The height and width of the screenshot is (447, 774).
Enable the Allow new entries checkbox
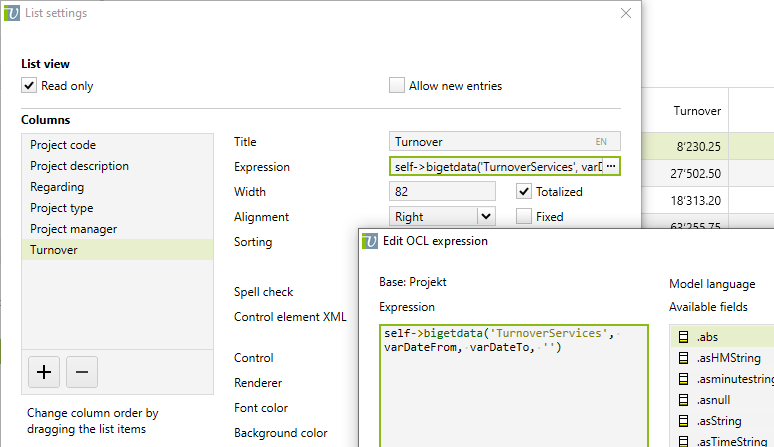[397, 86]
